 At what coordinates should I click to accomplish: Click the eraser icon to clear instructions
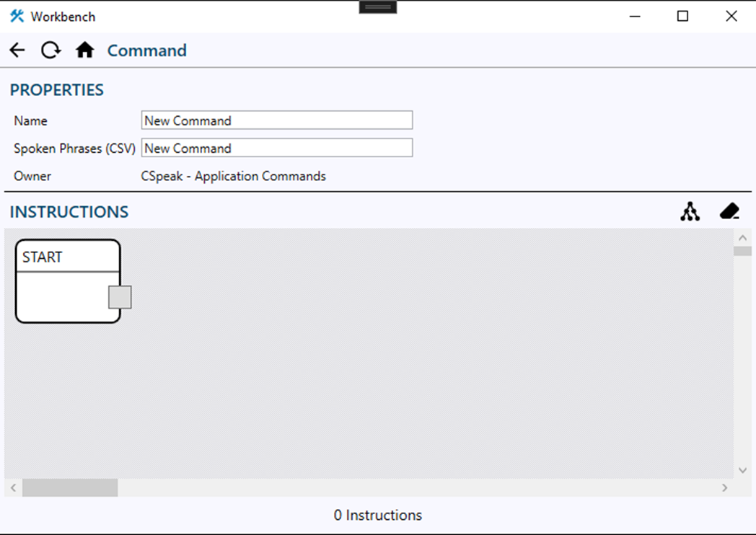click(729, 212)
